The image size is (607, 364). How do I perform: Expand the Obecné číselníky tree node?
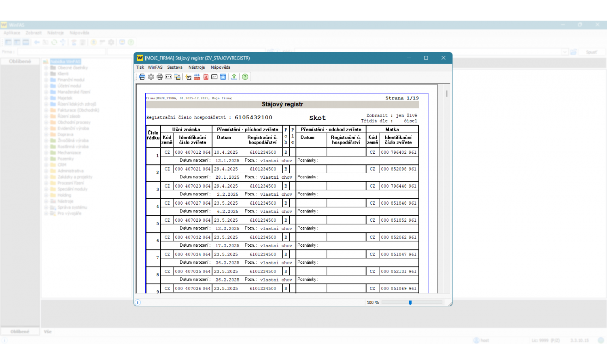click(46, 68)
